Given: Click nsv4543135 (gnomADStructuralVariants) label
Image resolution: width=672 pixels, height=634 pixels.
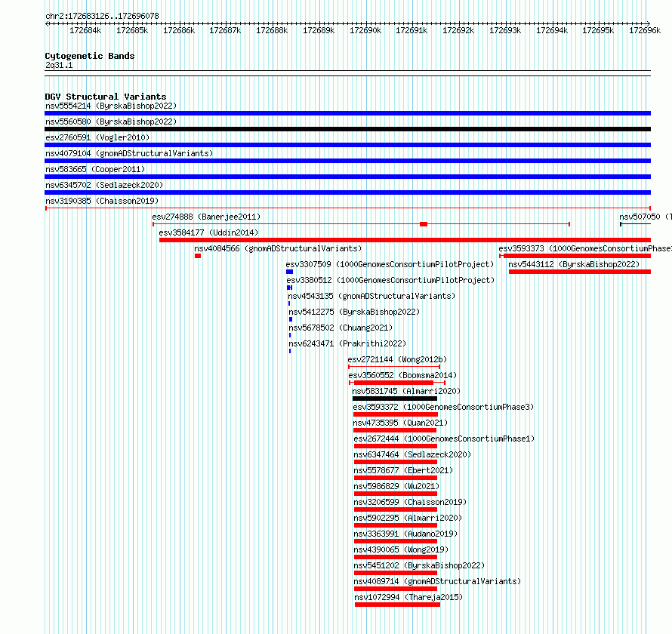Looking at the screenshot, I should click(371, 296).
